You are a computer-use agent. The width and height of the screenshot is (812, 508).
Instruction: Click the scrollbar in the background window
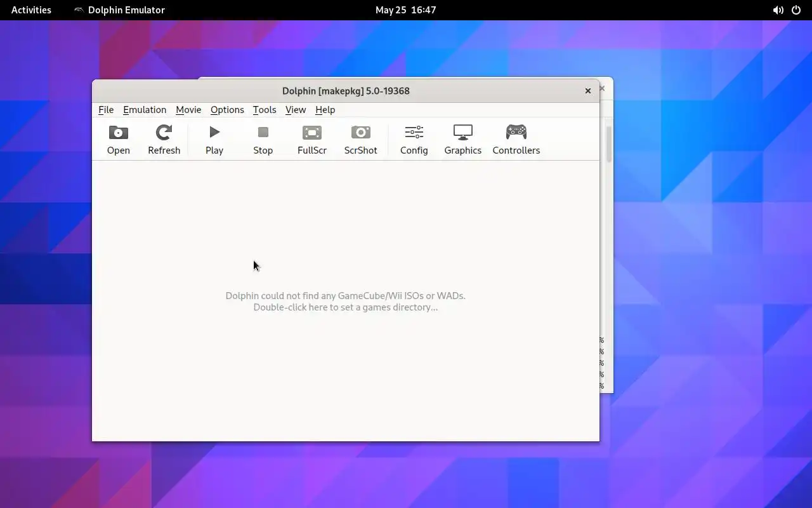tap(609, 144)
